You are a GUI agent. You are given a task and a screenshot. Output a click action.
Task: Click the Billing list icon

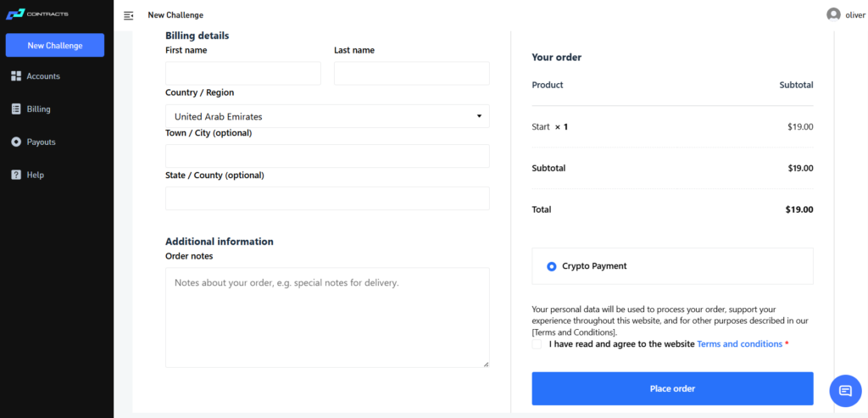[16, 109]
